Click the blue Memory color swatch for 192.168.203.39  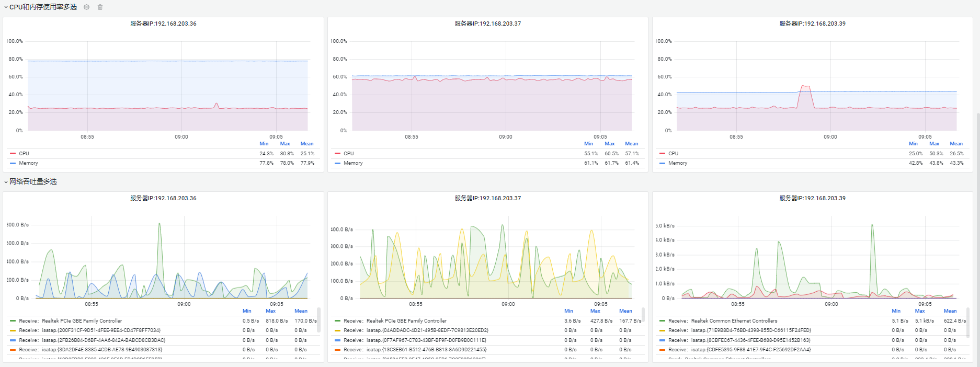point(663,163)
